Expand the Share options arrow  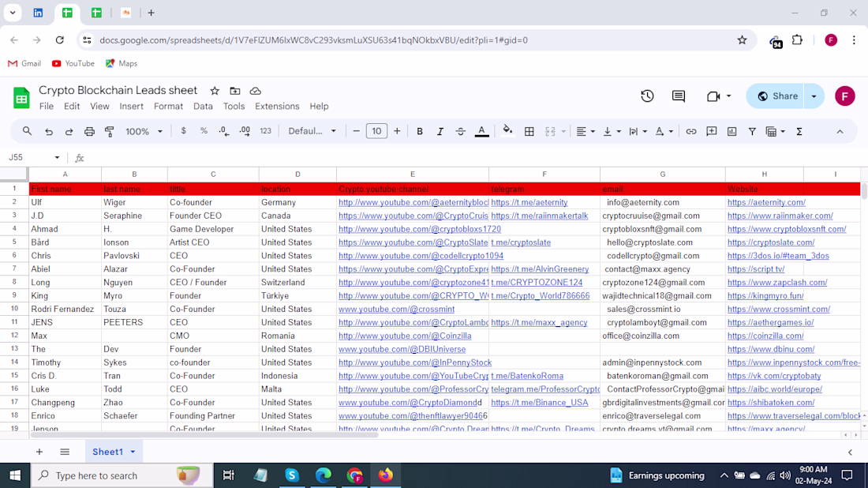[814, 96]
